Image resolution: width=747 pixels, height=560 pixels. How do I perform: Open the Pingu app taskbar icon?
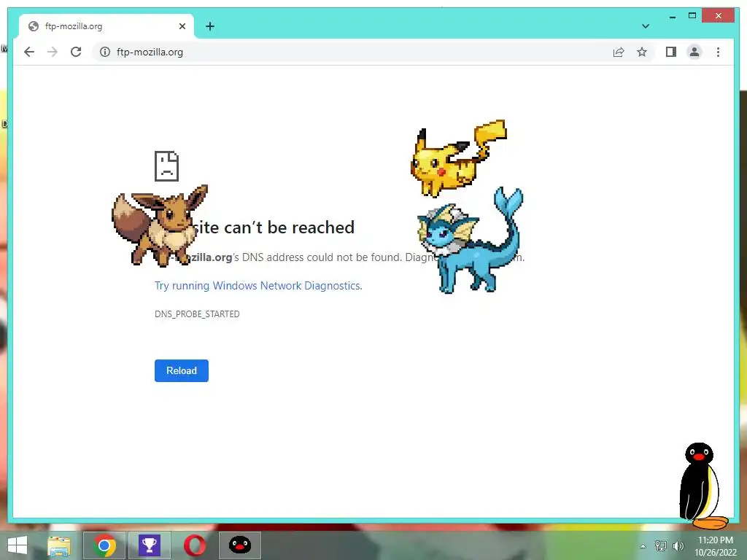click(239, 545)
